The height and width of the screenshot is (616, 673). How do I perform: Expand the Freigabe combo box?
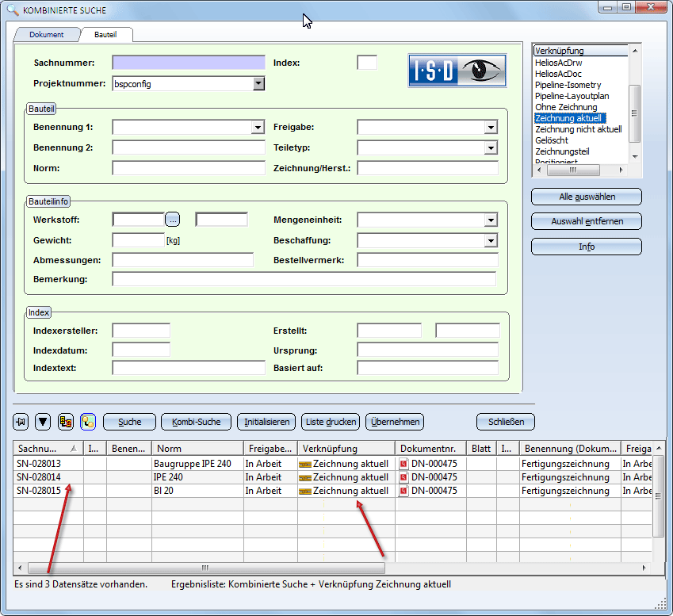coord(491,127)
